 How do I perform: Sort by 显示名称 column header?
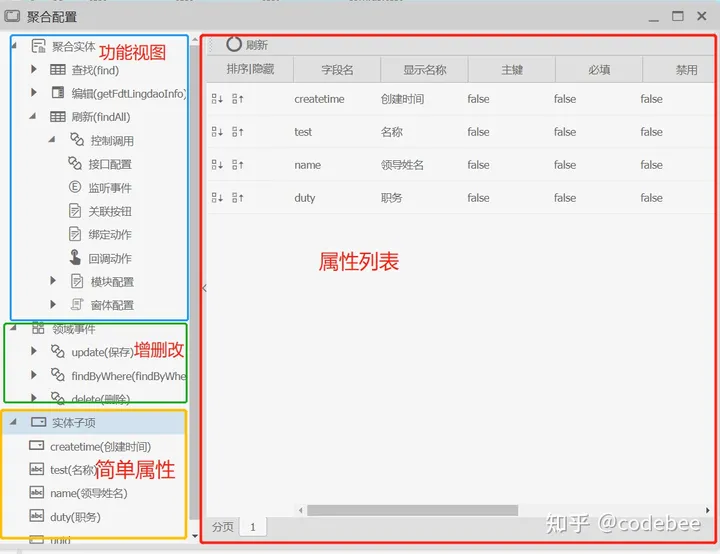click(x=424, y=70)
